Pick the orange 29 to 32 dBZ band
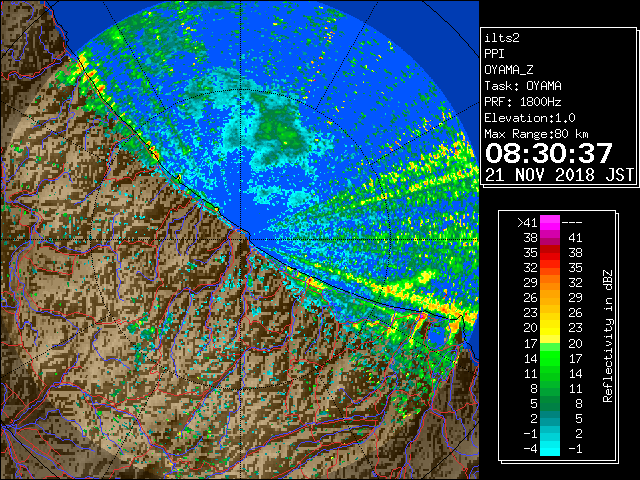The width and height of the screenshot is (640, 480). (550, 283)
